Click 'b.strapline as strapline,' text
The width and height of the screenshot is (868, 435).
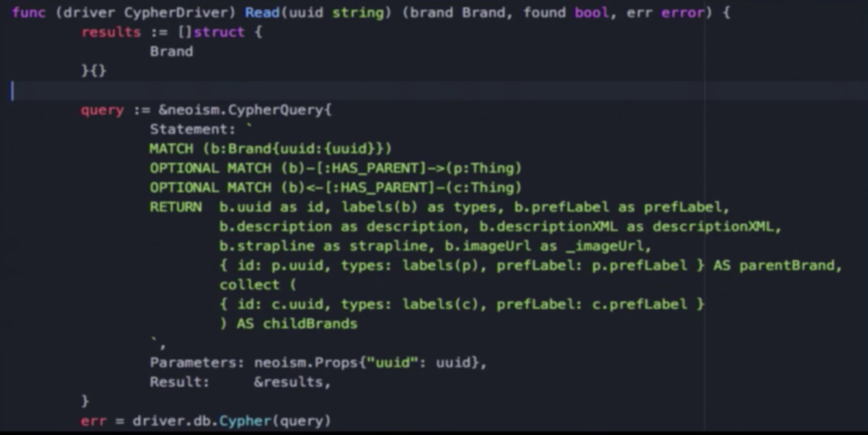[x=328, y=246]
